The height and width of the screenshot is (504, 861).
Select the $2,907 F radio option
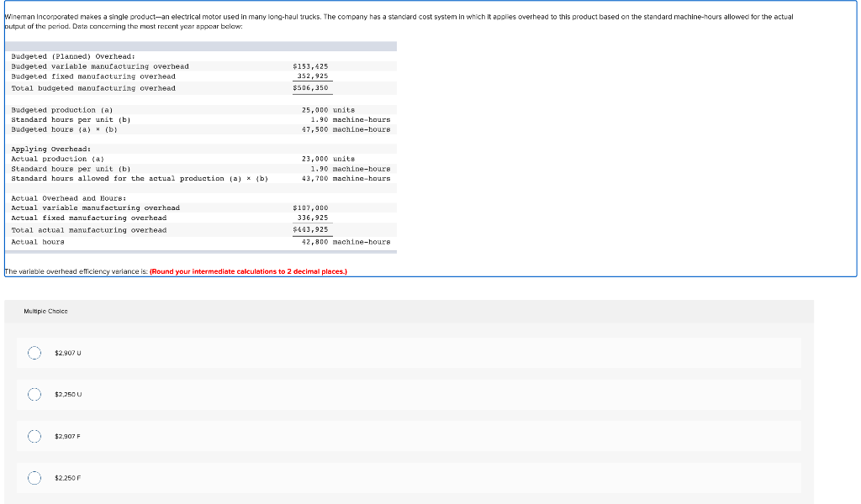(34, 436)
